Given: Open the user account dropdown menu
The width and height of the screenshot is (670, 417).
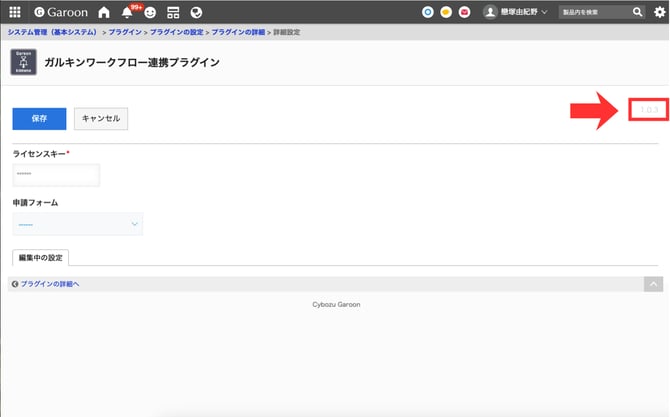Looking at the screenshot, I should tap(516, 12).
